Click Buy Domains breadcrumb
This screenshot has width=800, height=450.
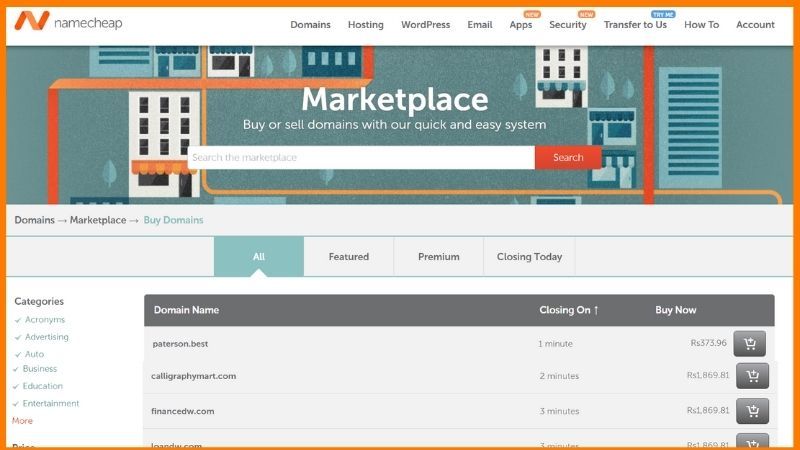point(173,220)
